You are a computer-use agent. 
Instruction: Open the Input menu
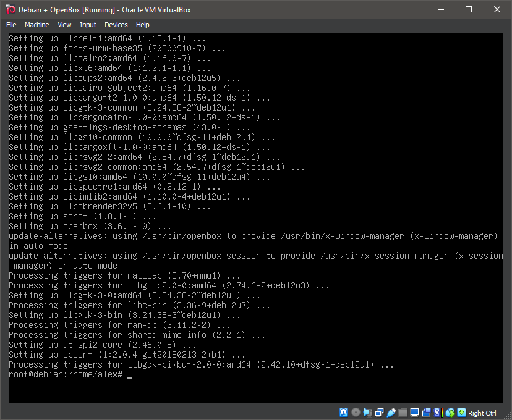88,25
